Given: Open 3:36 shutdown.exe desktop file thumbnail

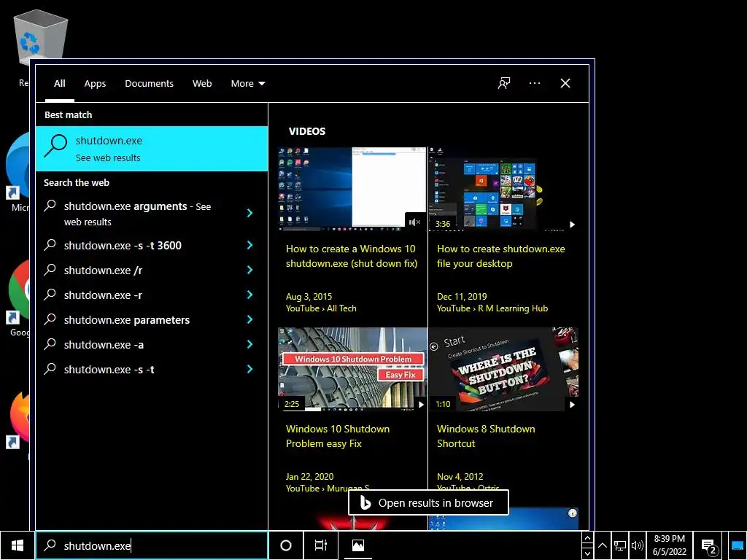Looking at the screenshot, I should (x=503, y=190).
